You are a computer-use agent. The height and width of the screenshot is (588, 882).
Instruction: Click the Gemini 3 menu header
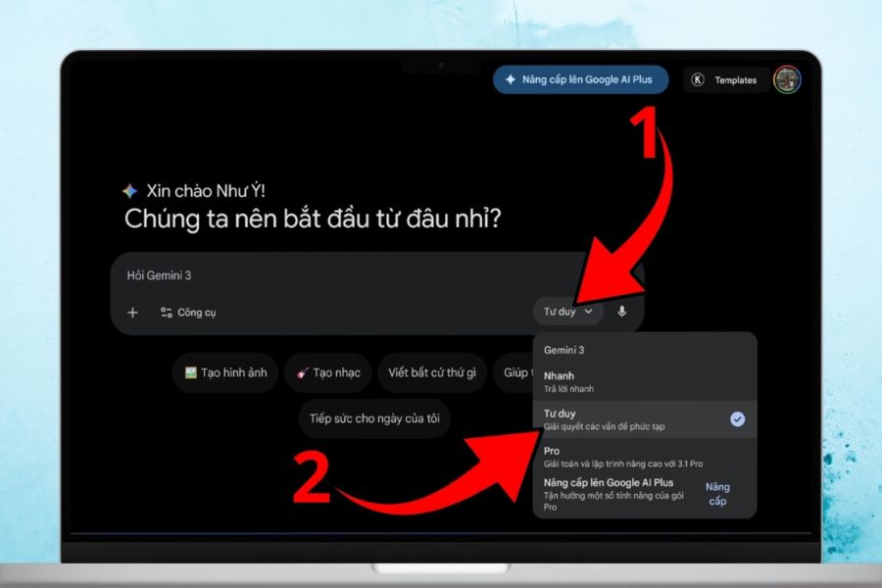(564, 350)
